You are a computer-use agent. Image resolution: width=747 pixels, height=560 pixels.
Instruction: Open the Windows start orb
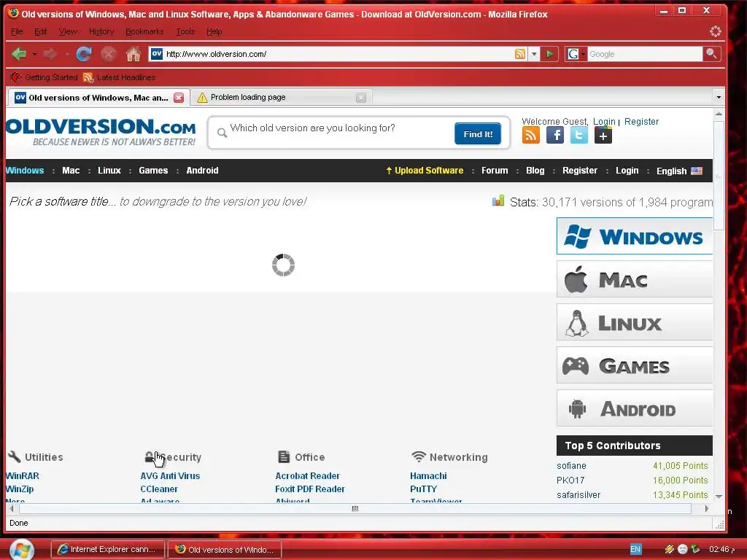(x=21, y=550)
